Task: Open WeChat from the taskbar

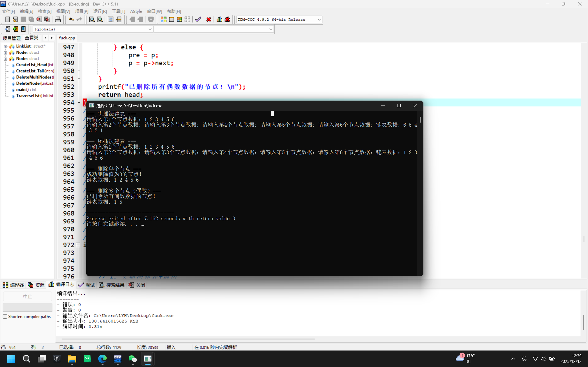Action: click(133, 359)
